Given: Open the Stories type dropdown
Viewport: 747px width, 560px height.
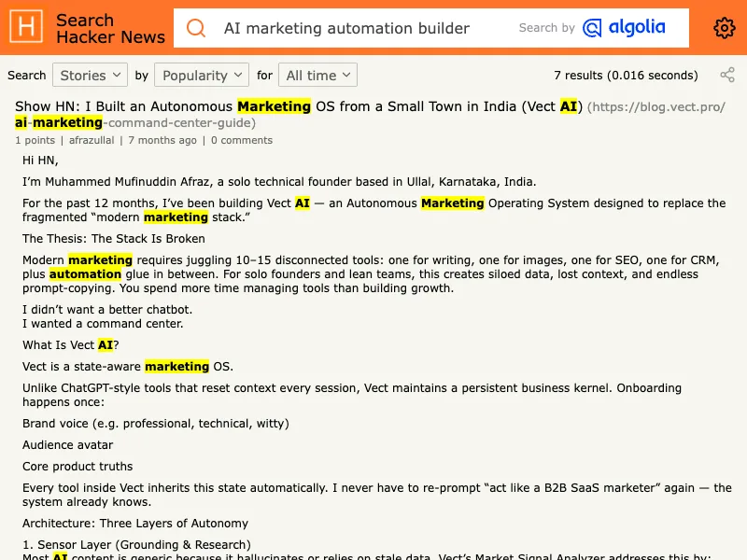Looking at the screenshot, I should point(90,76).
